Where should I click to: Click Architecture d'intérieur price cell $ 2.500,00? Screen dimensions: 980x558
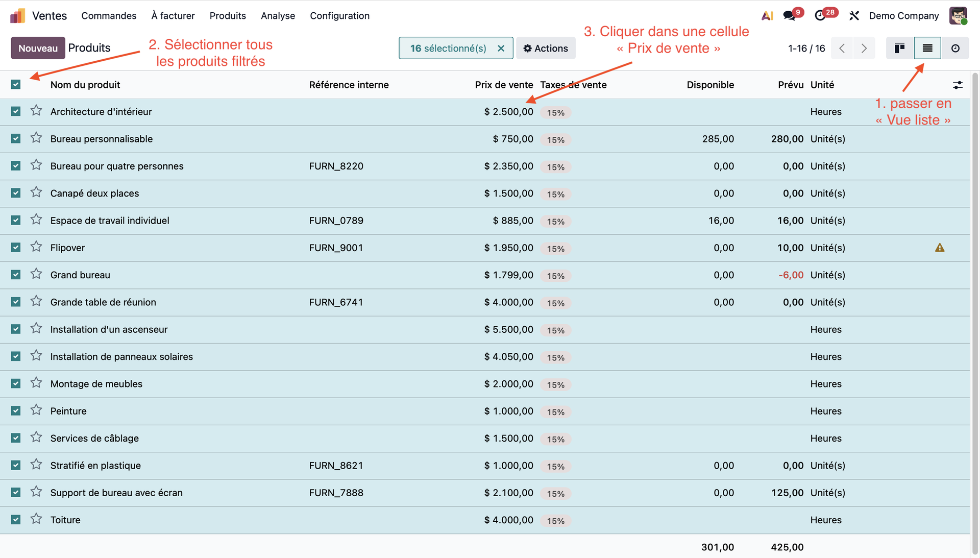[x=508, y=112]
